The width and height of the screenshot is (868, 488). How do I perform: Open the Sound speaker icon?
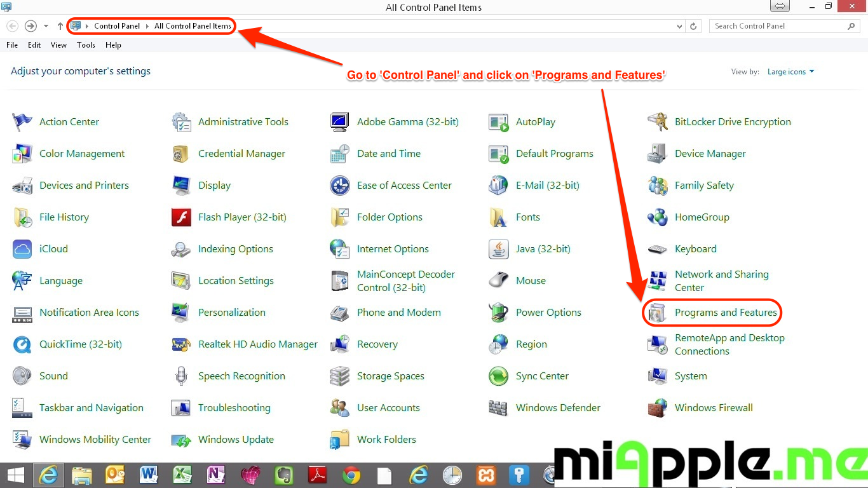point(22,376)
